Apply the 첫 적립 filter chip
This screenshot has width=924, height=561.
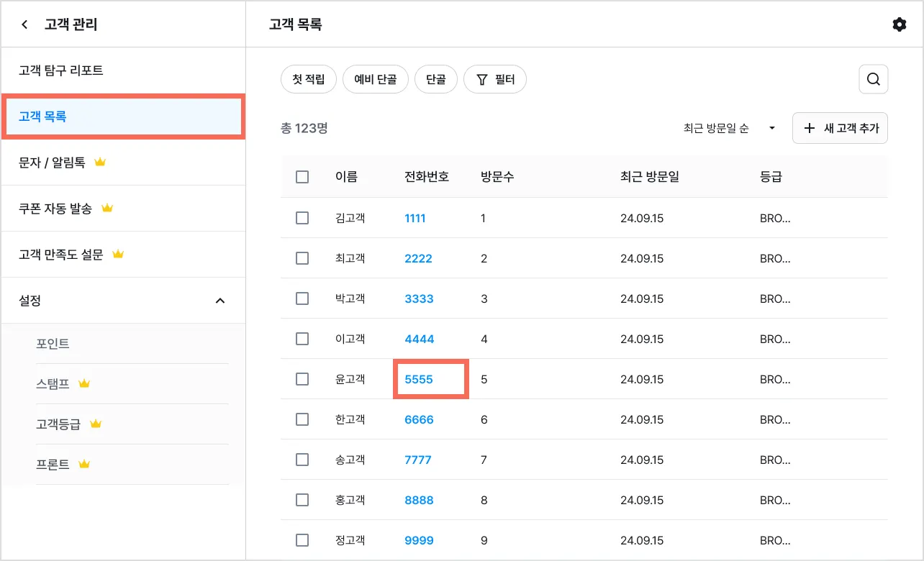(x=309, y=79)
